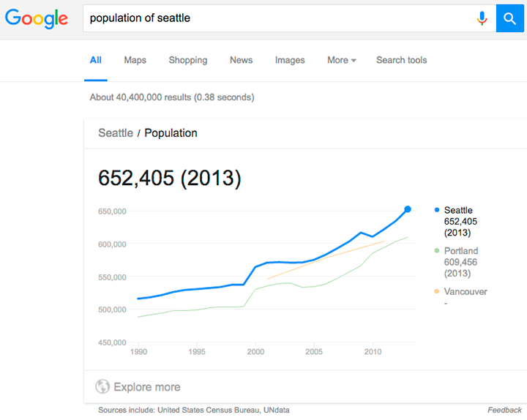The height and width of the screenshot is (420, 527).
Task: Click the Vancouver orange legend dot
Action: click(436, 291)
